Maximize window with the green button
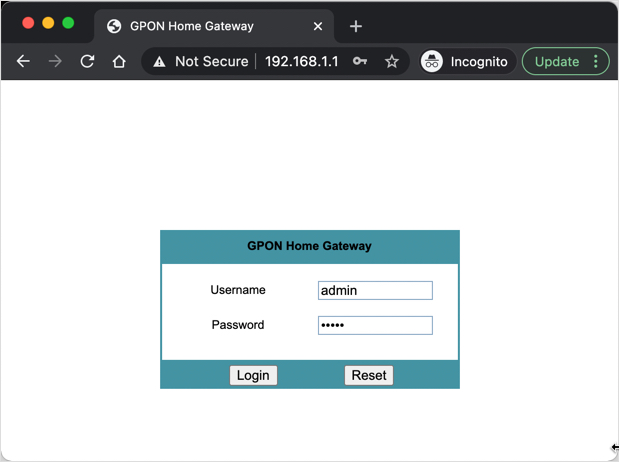The image size is (619, 462). (68, 23)
